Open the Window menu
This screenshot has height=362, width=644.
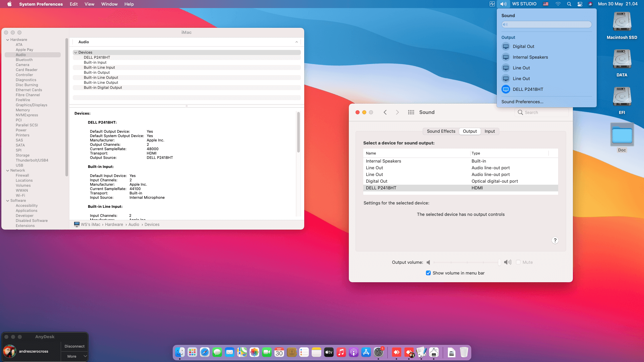[109, 4]
